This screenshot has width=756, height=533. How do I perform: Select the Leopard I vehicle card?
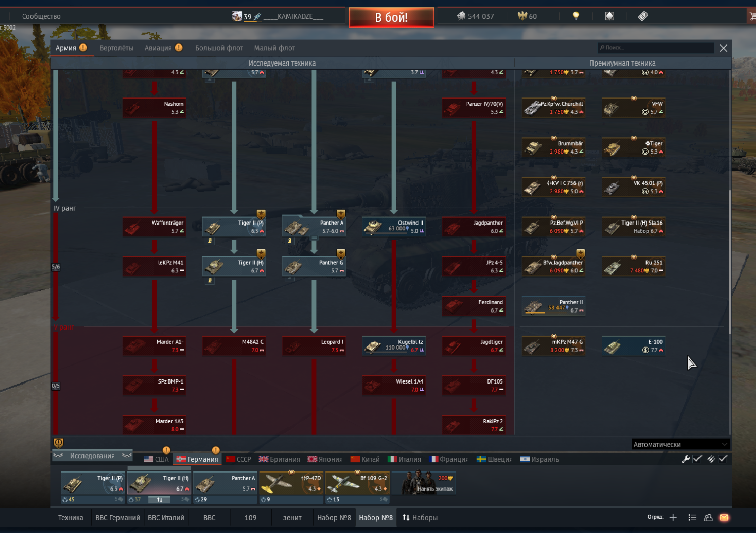(x=314, y=346)
